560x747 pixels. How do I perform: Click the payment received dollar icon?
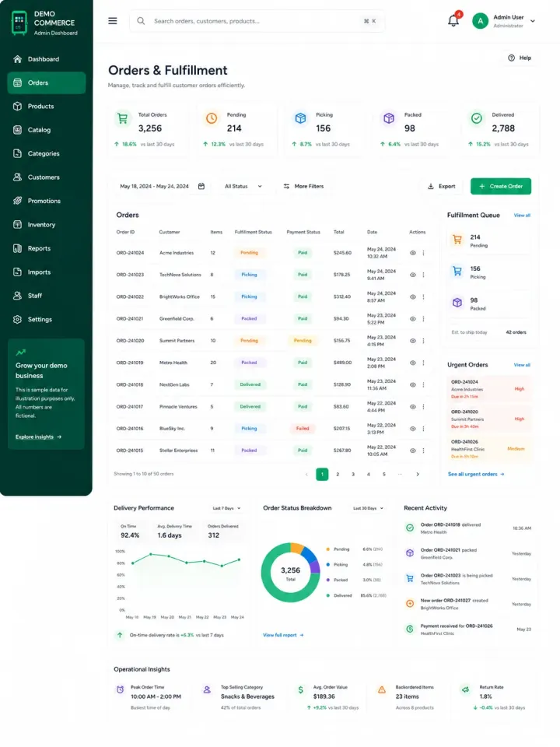[410, 630]
